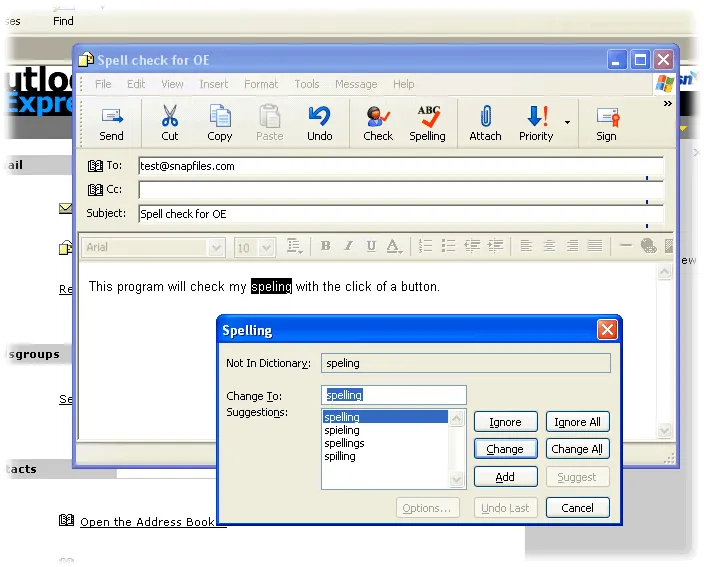This screenshot has width=704, height=567.
Task: Open address book via Cc: icon
Action: coord(95,190)
